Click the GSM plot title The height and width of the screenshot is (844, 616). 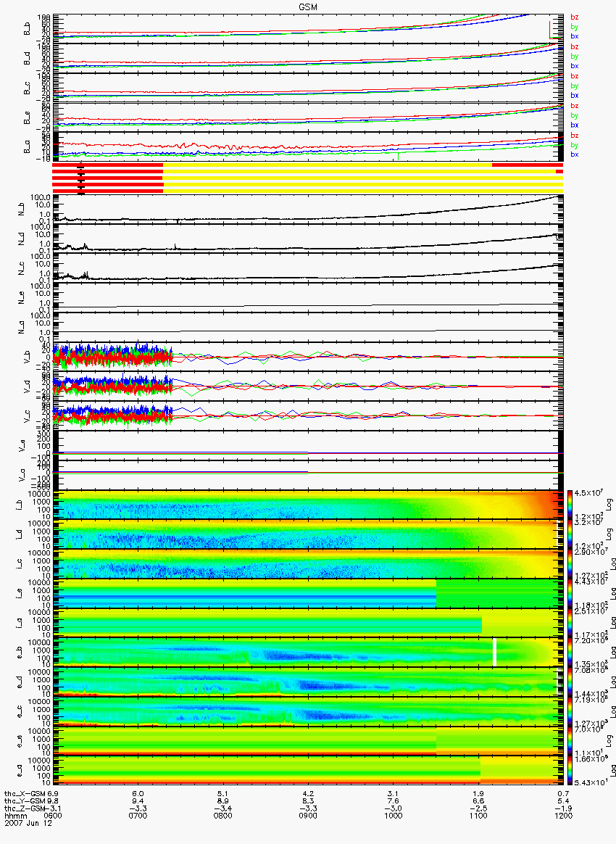tap(308, 7)
